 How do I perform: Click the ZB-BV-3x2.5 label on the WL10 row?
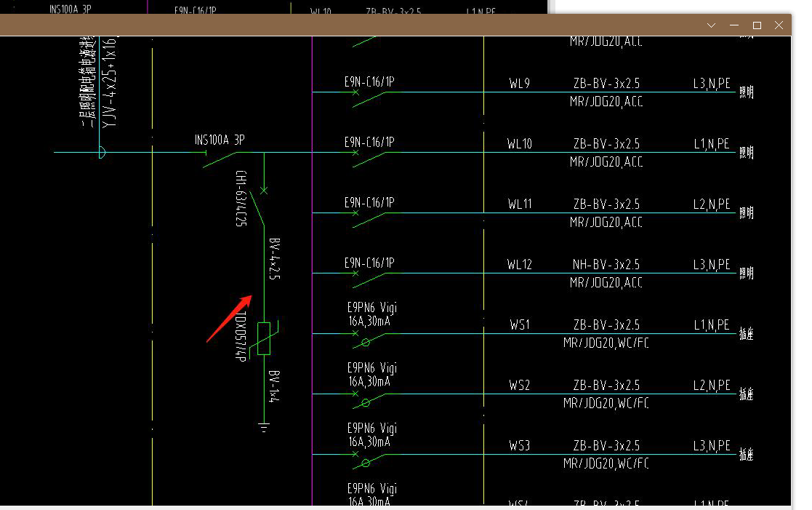606,143
